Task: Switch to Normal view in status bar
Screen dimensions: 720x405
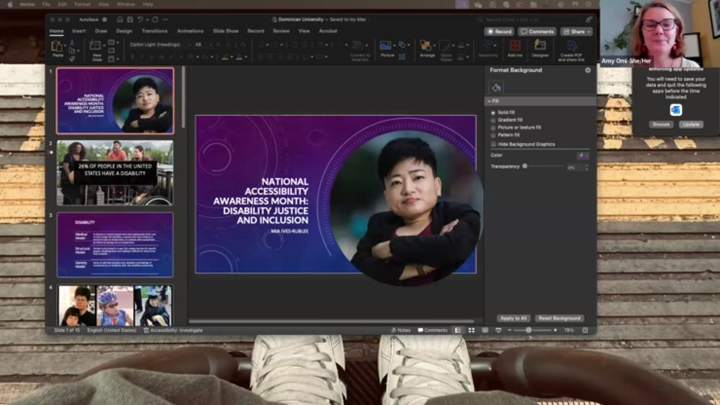Action: 458,330
